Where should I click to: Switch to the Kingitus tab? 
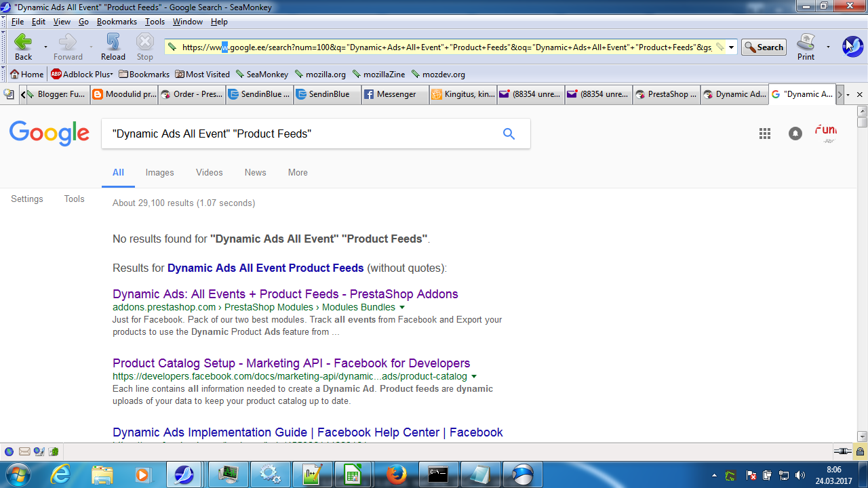tap(463, 95)
